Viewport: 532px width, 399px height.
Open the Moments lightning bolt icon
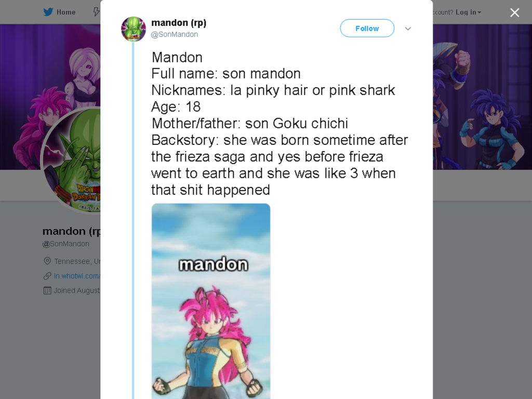pyautogui.click(x=96, y=12)
